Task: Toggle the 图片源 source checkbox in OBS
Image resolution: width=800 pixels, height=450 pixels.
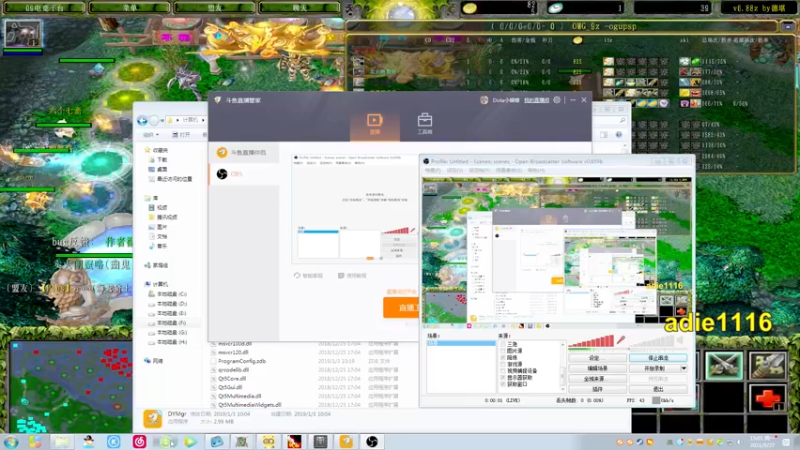Action: [x=503, y=351]
